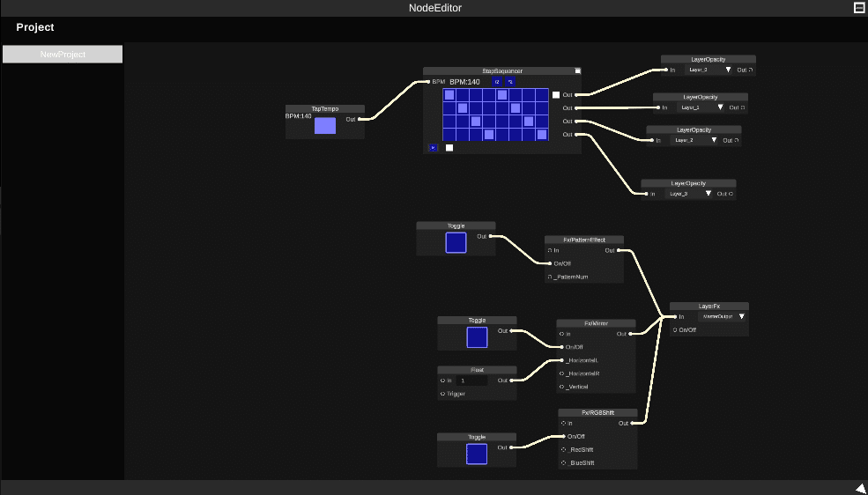The image size is (868, 495).
Task: Toggle the white checkbox below the StepSequencer grid
Action: coord(449,148)
